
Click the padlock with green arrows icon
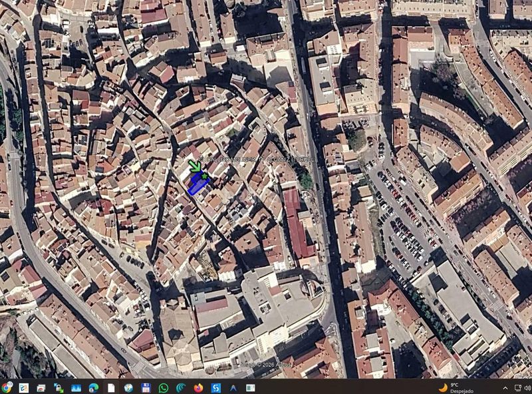tap(59, 388)
